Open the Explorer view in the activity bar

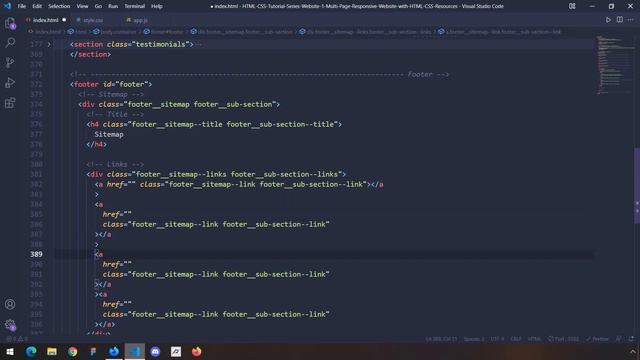point(10,23)
